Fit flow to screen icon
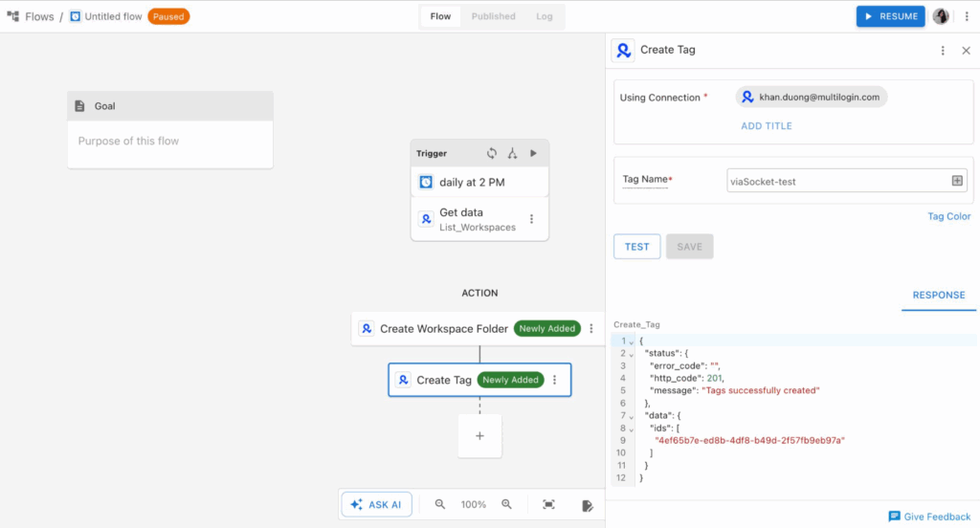This screenshot has height=528, width=980. [x=548, y=504]
